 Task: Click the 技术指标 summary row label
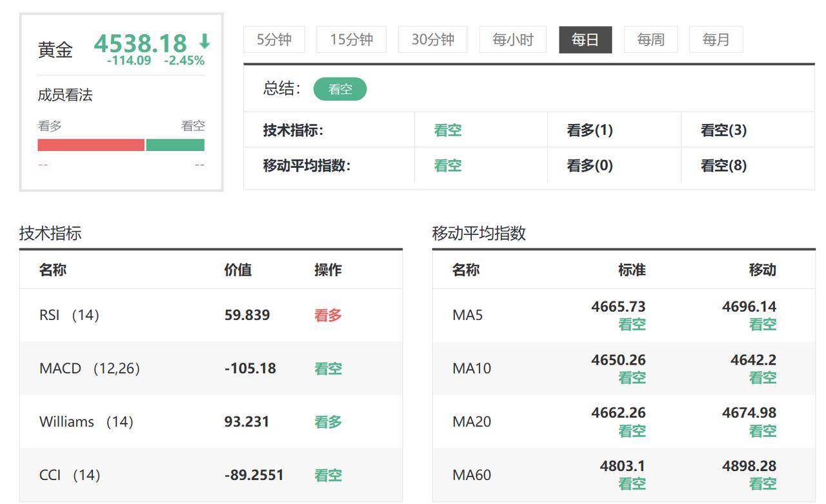pos(293,130)
